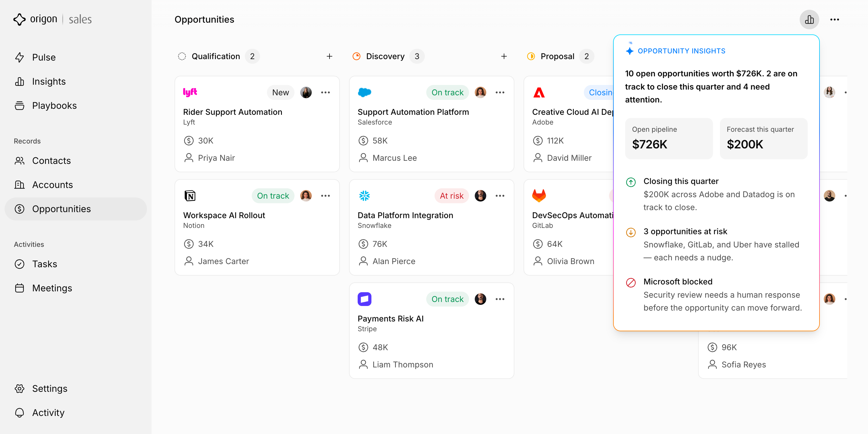Click the Proposal stage status icon
This screenshot has width=868, height=434.
click(x=531, y=56)
